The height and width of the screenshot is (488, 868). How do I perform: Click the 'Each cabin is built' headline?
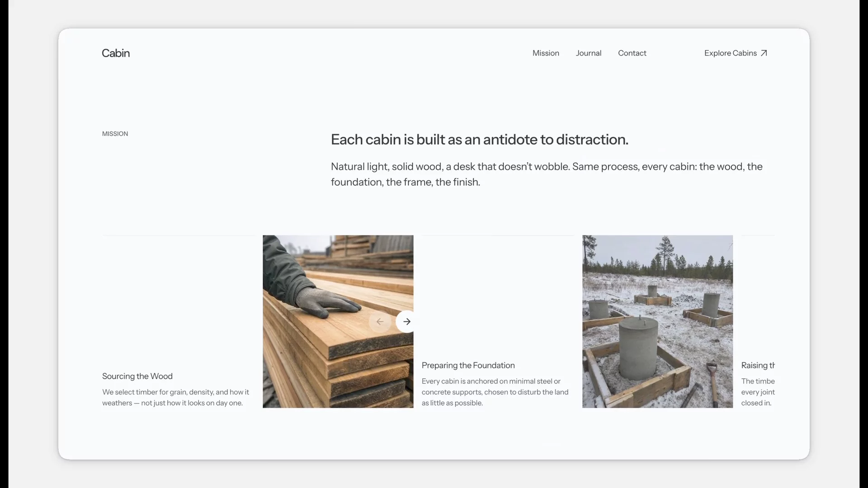[x=480, y=140]
